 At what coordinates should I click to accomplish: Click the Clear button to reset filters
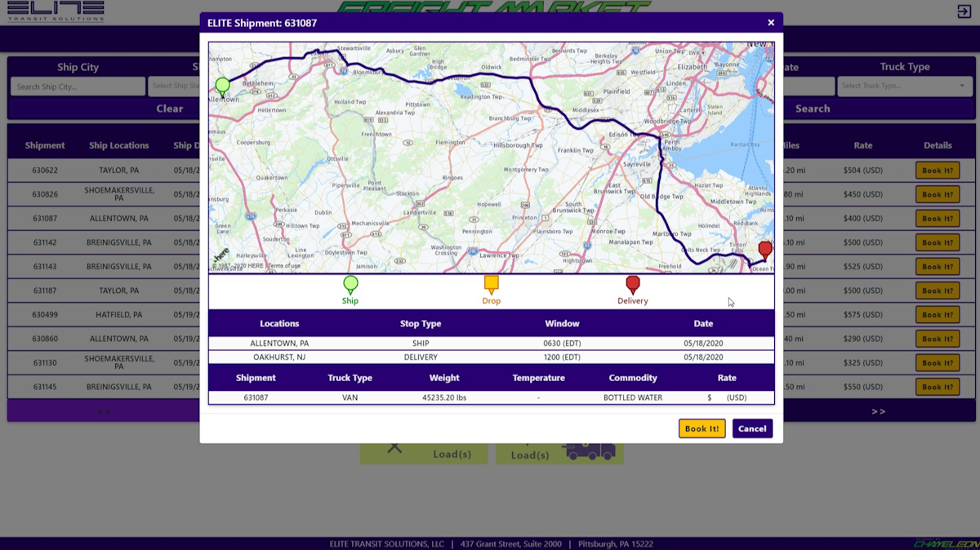(x=171, y=108)
